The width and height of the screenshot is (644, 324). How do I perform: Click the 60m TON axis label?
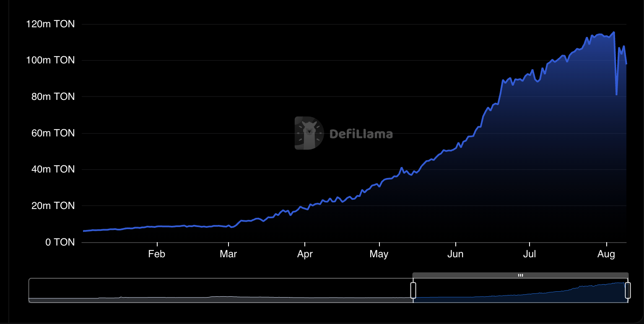53,133
